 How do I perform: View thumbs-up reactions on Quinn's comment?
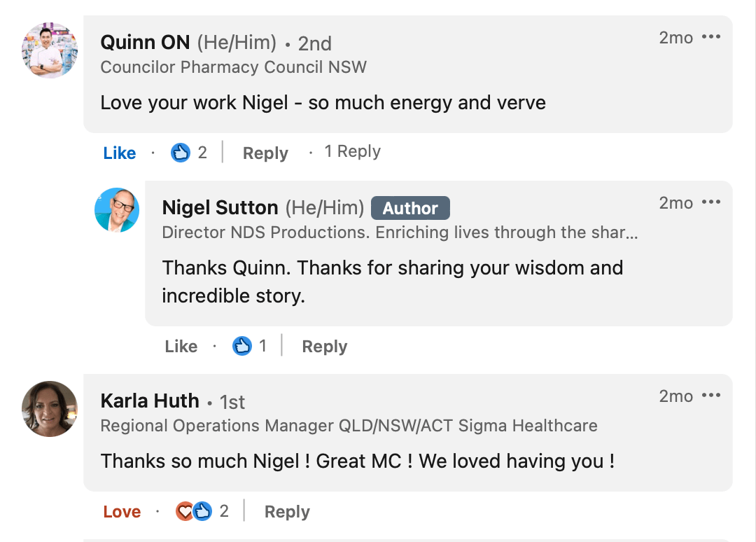click(x=189, y=153)
